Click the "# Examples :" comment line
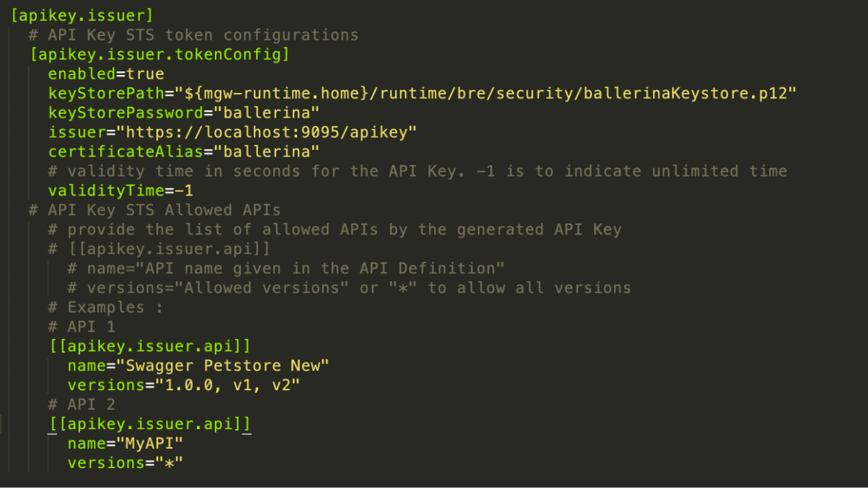868x489 pixels. point(106,307)
